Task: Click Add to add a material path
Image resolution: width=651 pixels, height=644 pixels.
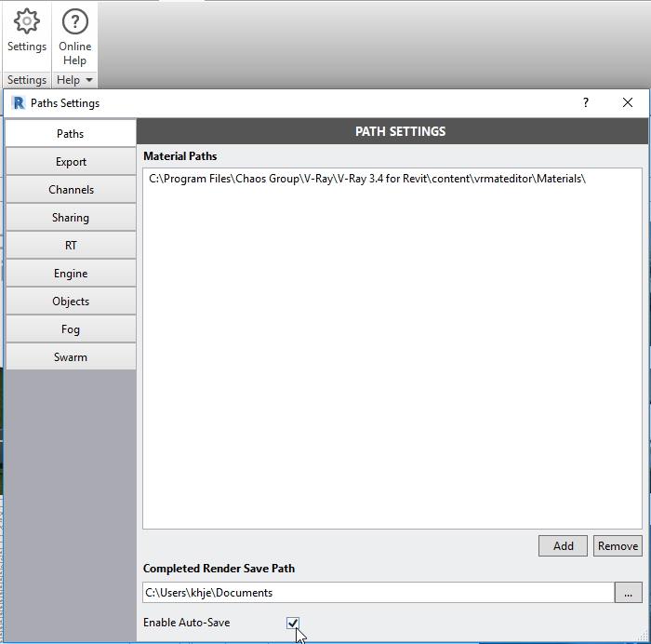Action: (x=563, y=545)
